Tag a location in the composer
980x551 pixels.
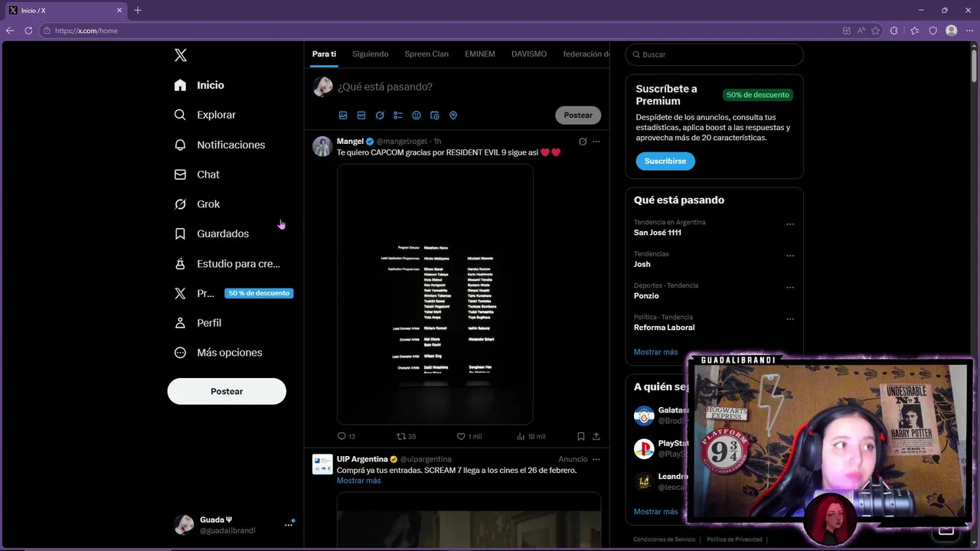453,116
